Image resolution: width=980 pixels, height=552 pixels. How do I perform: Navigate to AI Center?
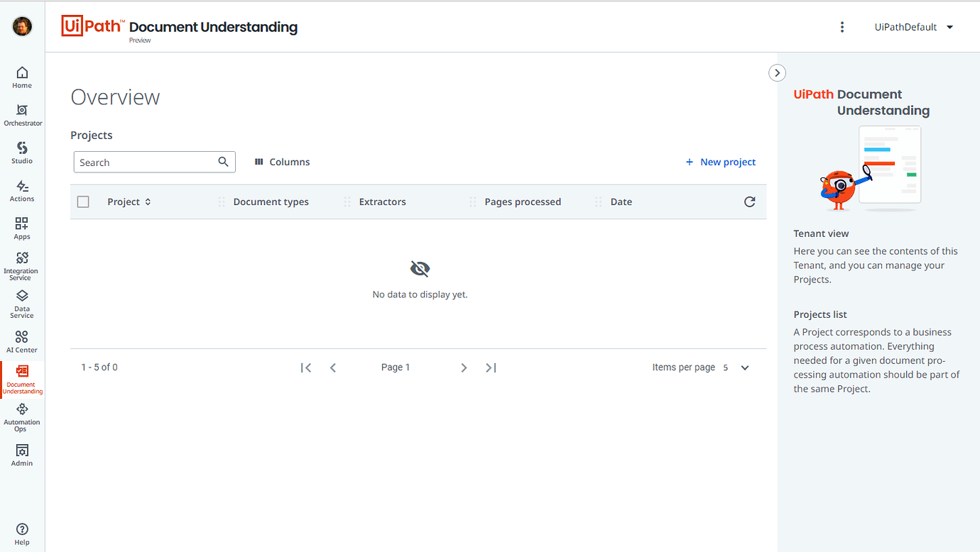(22, 339)
